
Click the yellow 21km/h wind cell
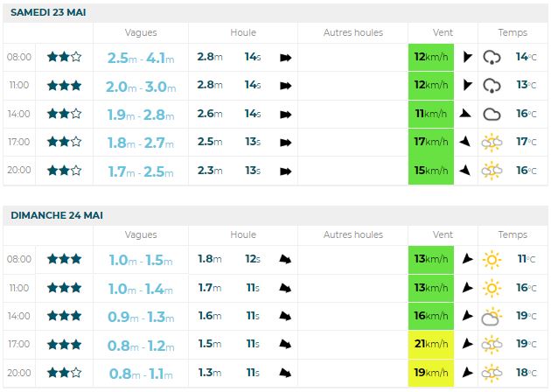click(x=431, y=344)
